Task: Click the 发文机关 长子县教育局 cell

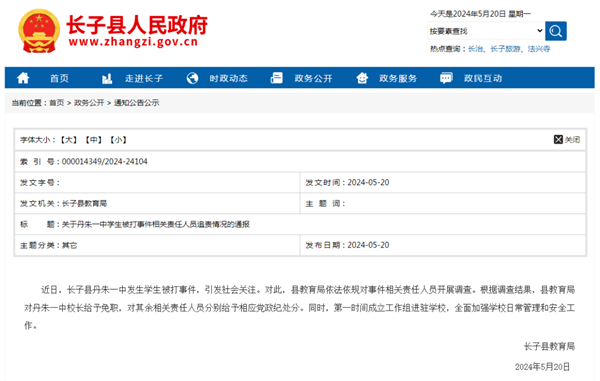Action: [157, 203]
